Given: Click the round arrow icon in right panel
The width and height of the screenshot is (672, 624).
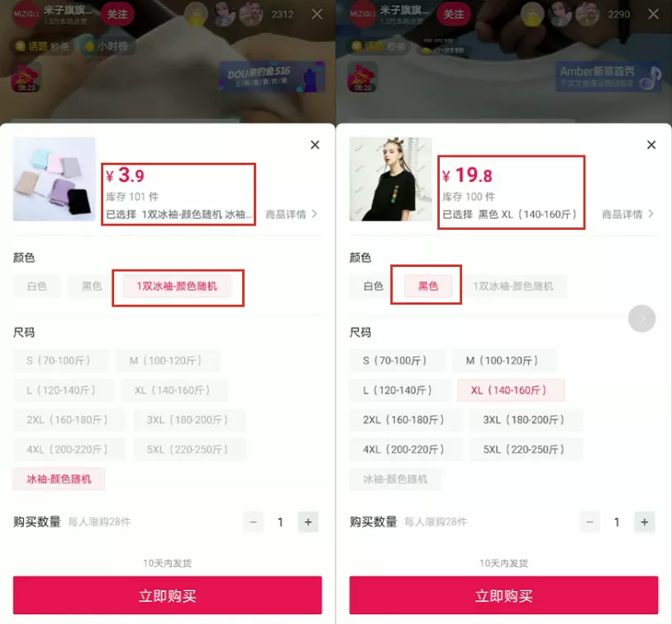Looking at the screenshot, I should pos(641,318).
